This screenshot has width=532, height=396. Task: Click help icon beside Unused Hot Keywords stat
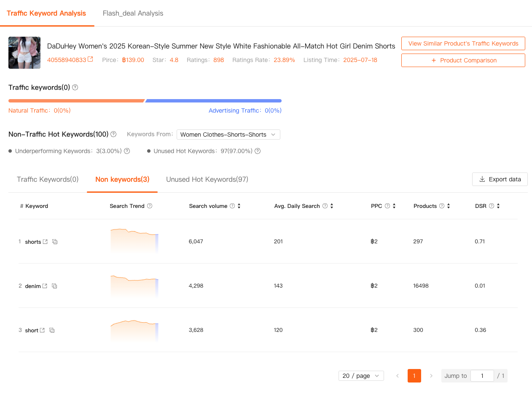click(x=258, y=151)
